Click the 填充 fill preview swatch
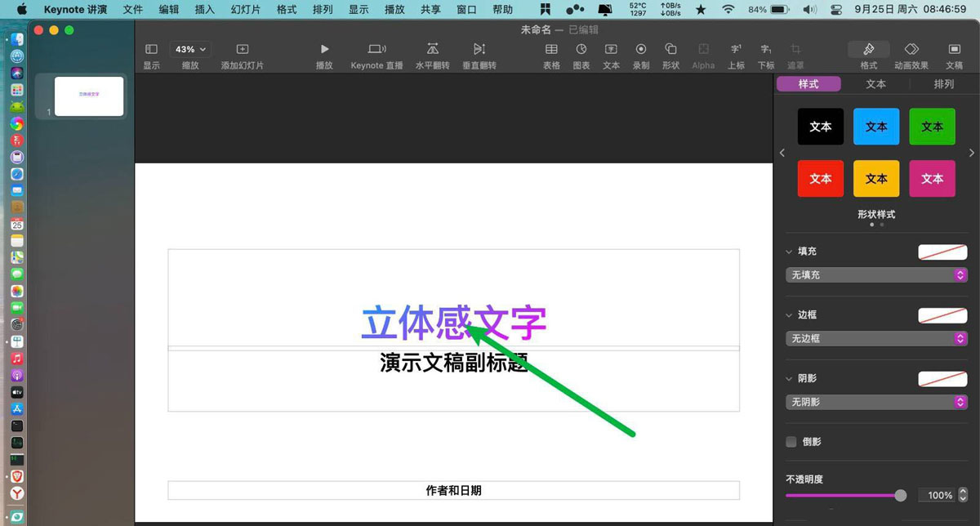This screenshot has height=526, width=980. (942, 252)
